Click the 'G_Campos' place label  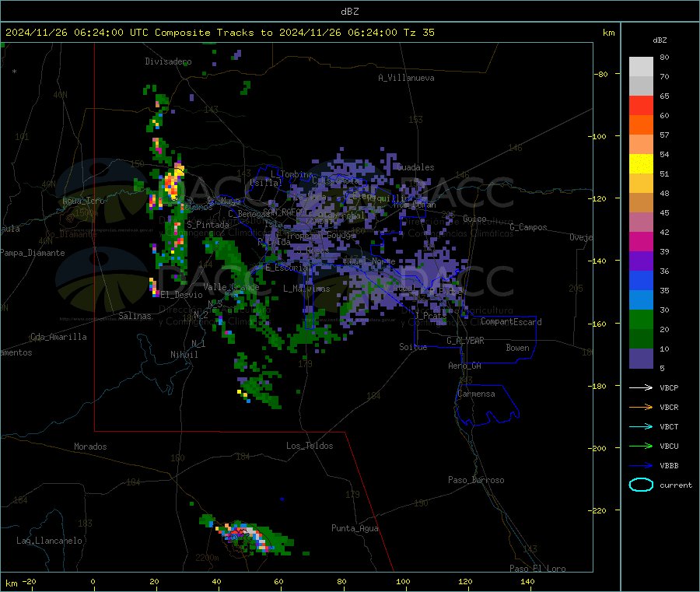529,227
